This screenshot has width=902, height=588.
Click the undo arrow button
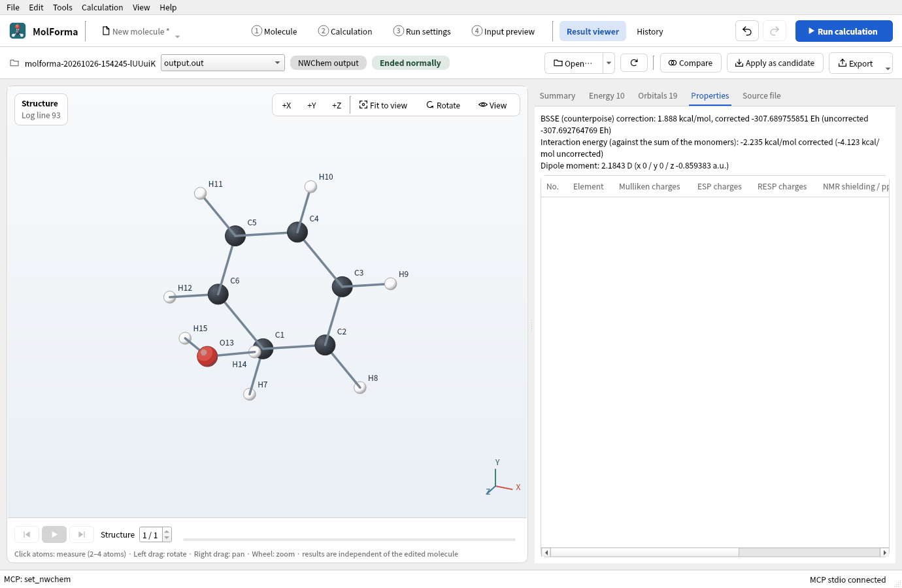click(x=747, y=31)
